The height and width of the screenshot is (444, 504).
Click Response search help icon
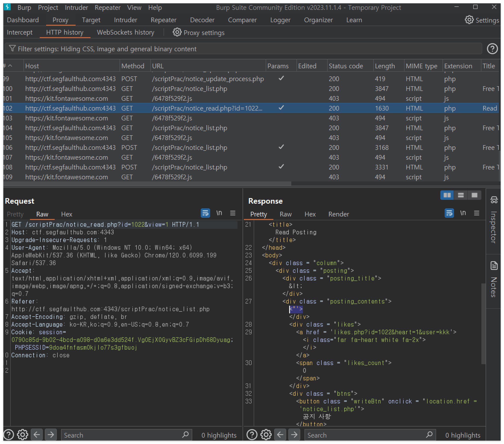(252, 435)
